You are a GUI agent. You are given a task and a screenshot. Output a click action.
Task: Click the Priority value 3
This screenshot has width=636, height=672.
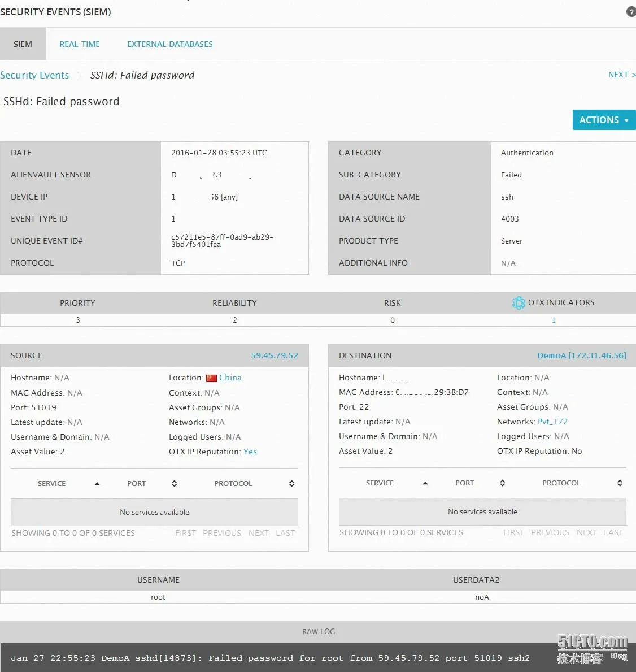pos(78,320)
